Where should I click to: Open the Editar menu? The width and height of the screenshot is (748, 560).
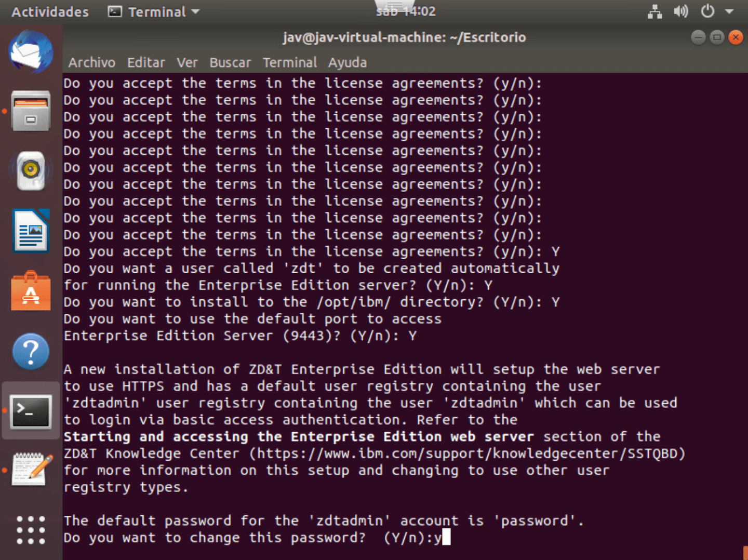[x=146, y=63]
